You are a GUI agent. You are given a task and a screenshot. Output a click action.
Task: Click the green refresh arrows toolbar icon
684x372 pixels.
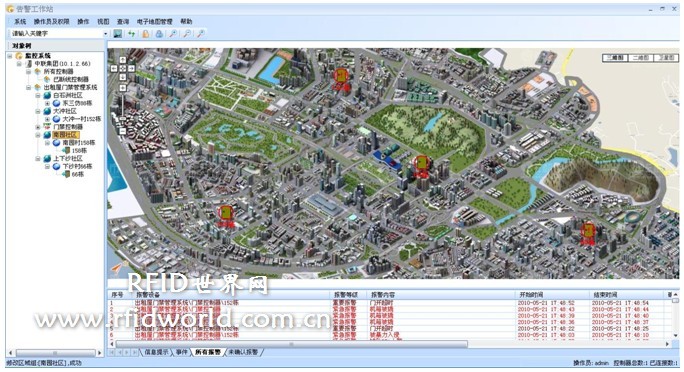point(131,34)
